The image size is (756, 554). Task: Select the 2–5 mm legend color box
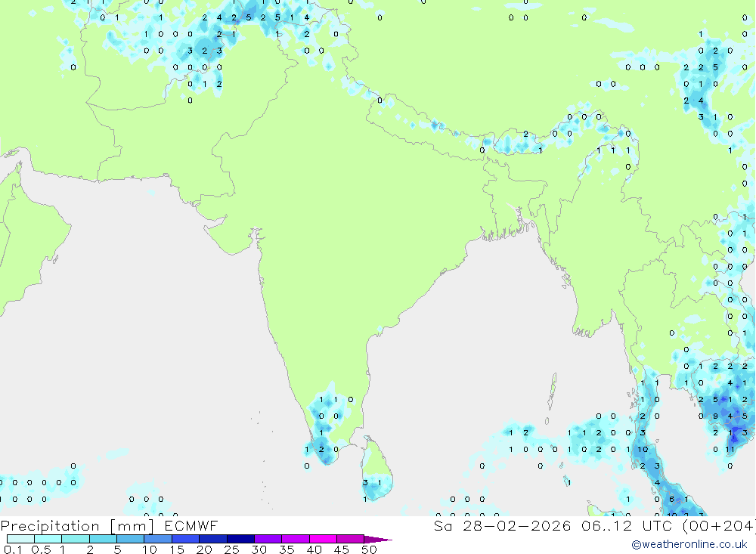103,539
